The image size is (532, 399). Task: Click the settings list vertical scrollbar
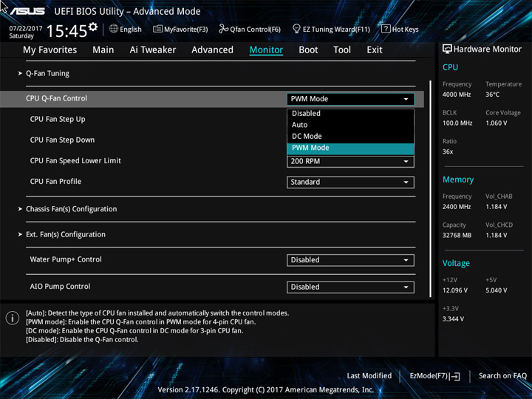pyautogui.click(x=431, y=188)
